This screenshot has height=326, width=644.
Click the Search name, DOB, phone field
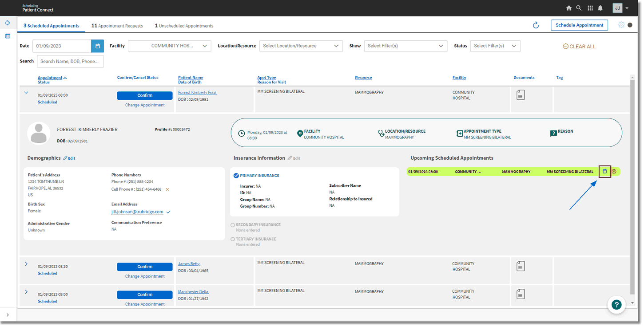click(70, 61)
